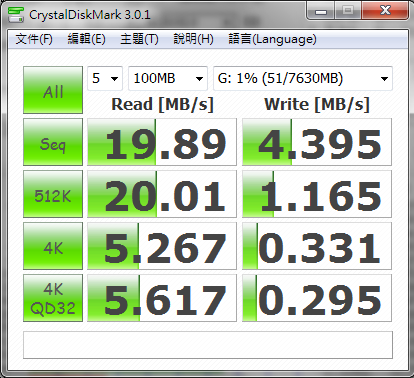Open the test count dropdown showing 5

click(105, 78)
